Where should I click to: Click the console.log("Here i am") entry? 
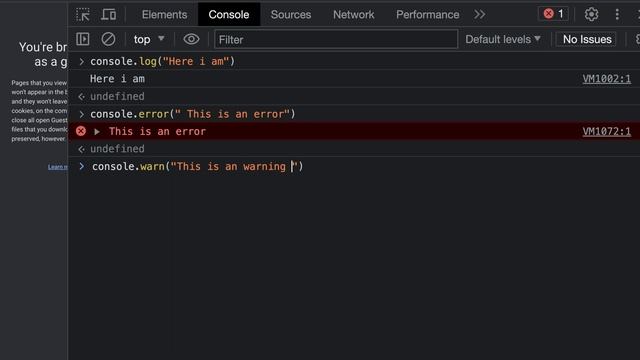click(162, 61)
